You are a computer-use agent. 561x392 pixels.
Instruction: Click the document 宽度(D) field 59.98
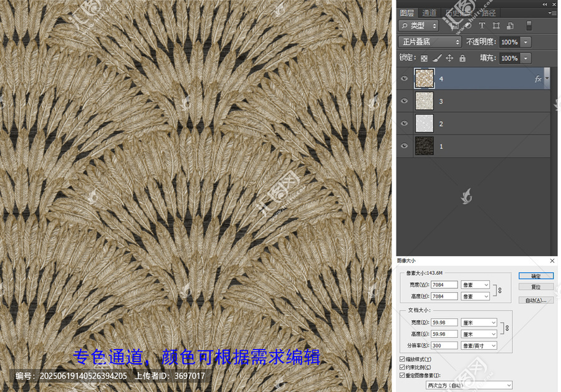(444, 322)
